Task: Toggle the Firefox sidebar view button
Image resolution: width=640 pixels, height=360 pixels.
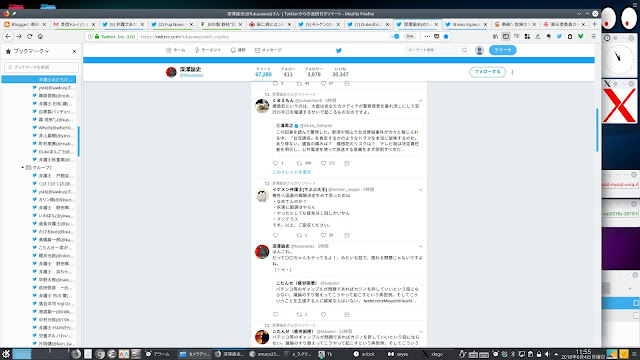Action: 506,36
